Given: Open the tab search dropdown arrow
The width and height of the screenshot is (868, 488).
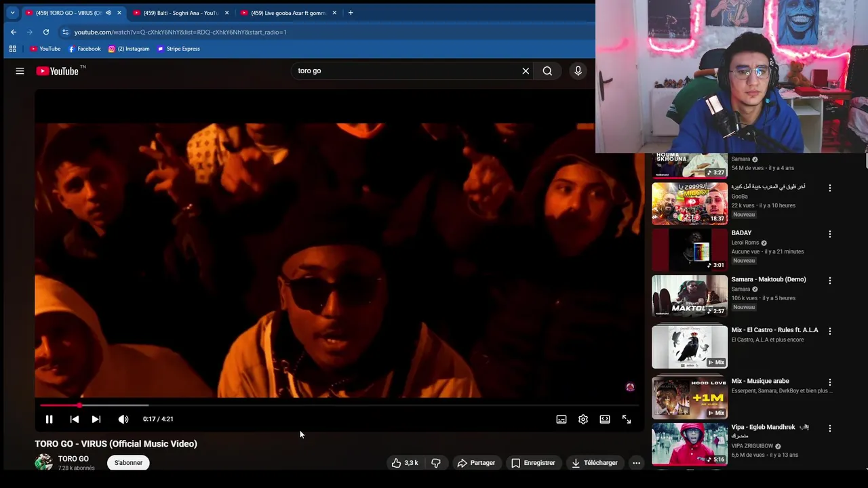Looking at the screenshot, I should [12, 13].
